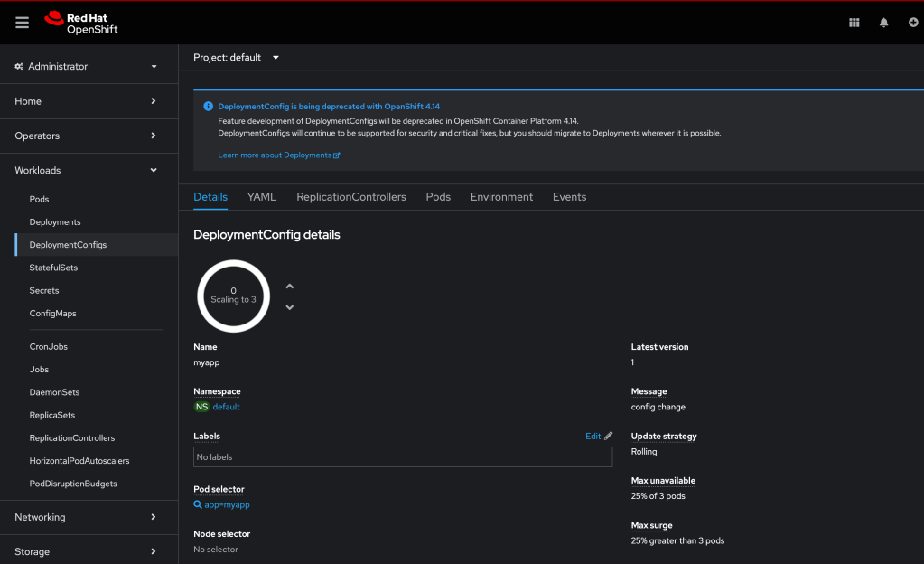This screenshot has width=924, height=564.
Task: Click the Update strategy label
Action: pos(664,436)
